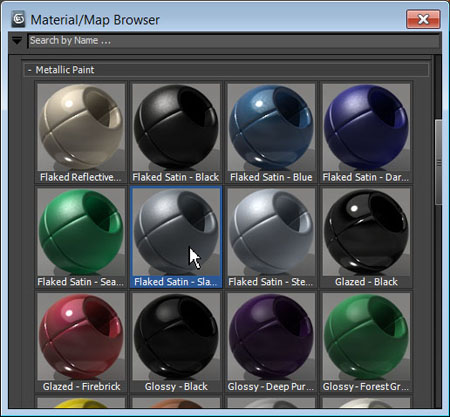Click the vertical scrollbar thumb
The height and width of the screenshot is (417, 450).
point(439,162)
